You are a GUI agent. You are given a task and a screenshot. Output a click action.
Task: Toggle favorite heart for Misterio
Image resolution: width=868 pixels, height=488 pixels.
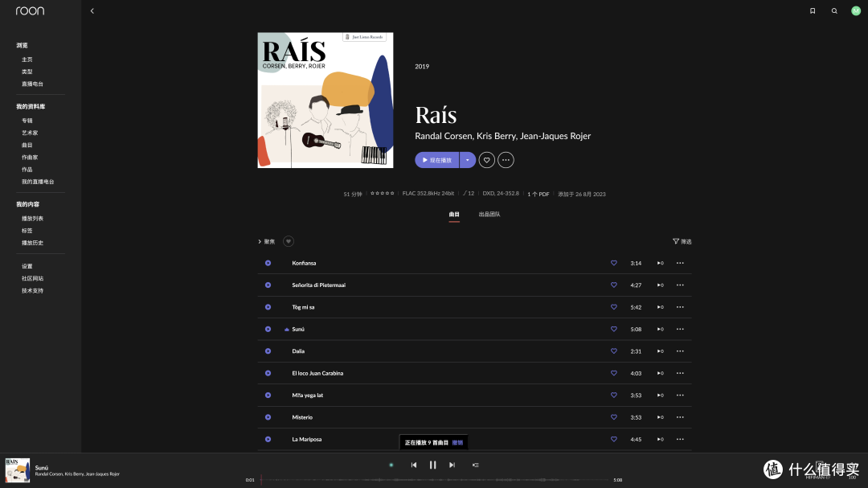(x=613, y=417)
